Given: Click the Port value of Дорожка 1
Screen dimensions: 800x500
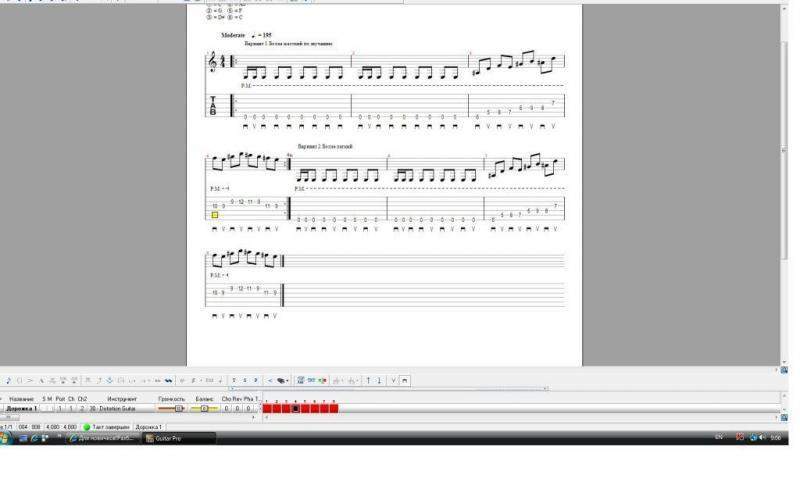Looking at the screenshot, I should 60,409.
